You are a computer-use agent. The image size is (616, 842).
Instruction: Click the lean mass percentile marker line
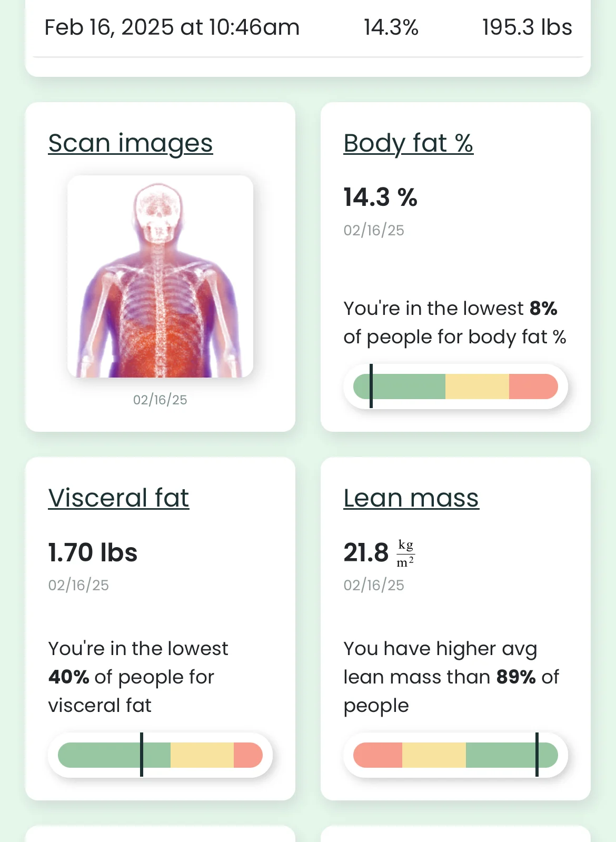tap(537, 755)
